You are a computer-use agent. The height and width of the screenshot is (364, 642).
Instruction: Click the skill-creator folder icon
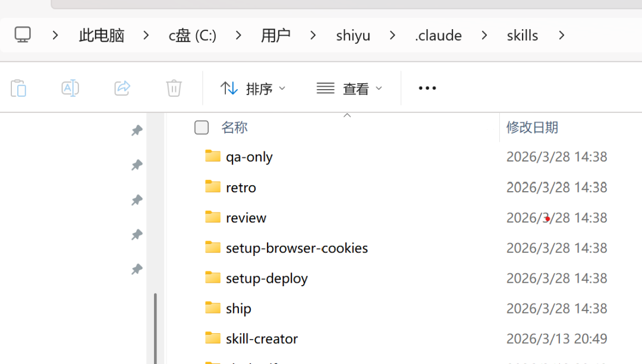(x=212, y=338)
